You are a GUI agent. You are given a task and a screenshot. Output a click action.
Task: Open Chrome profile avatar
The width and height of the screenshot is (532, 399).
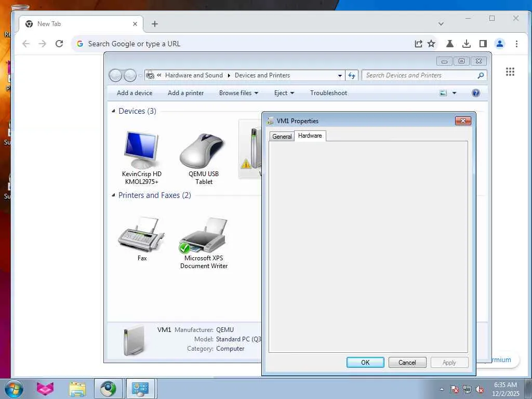tap(500, 44)
